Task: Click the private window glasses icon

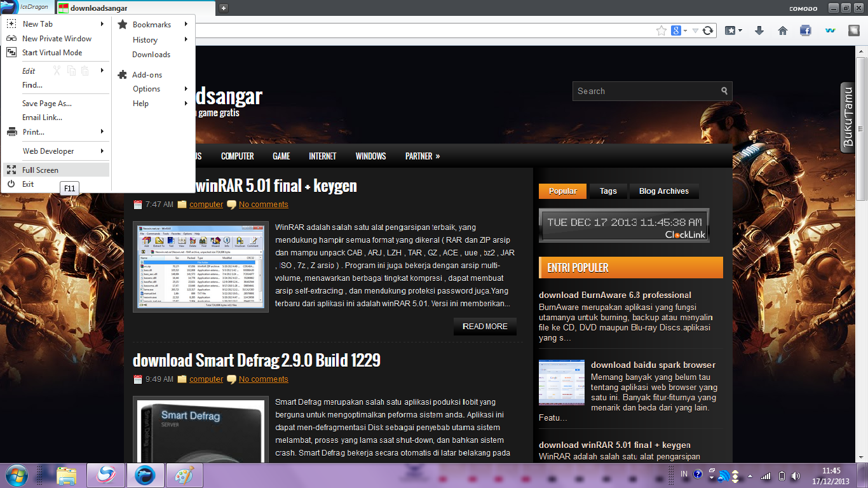Action: [11, 39]
